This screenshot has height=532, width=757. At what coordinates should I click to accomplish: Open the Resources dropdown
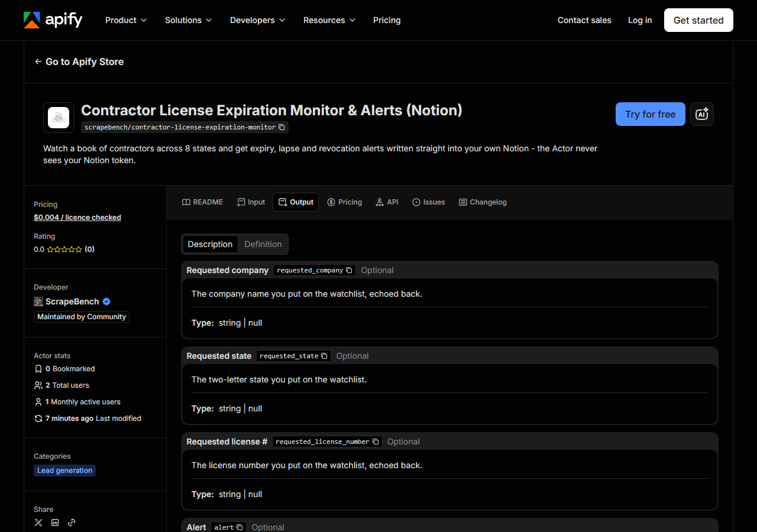329,20
